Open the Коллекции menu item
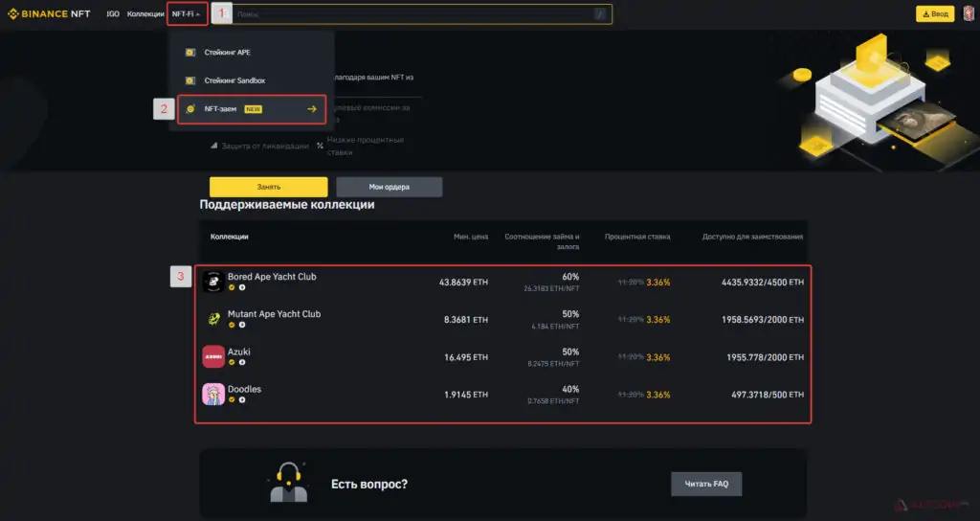980x521 pixels. click(x=145, y=13)
